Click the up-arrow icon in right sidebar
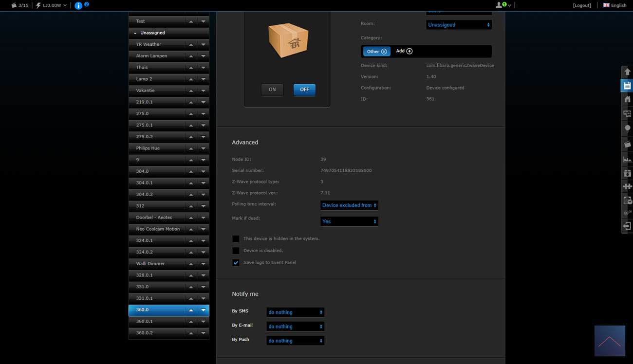This screenshot has height=364, width=633. (627, 72)
